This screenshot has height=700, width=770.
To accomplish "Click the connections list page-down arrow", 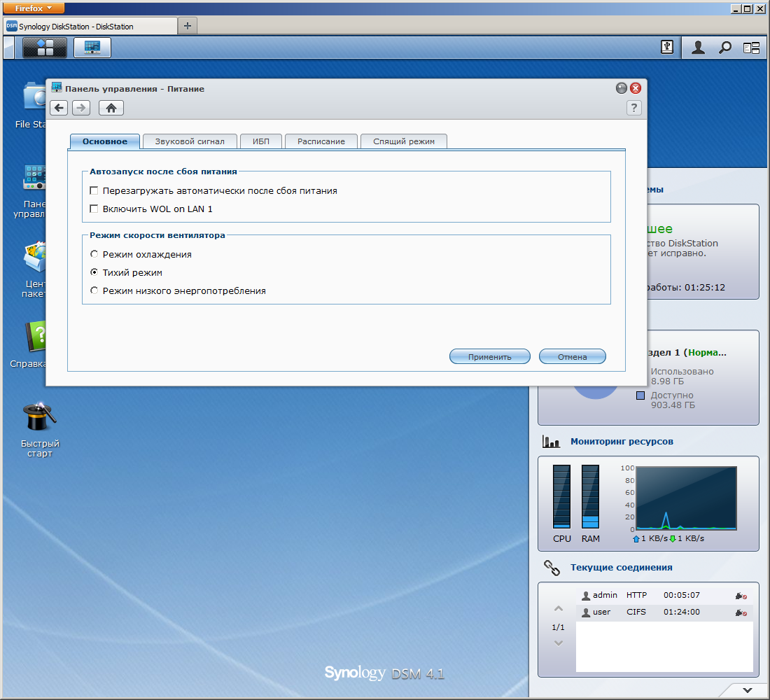I will [x=558, y=643].
